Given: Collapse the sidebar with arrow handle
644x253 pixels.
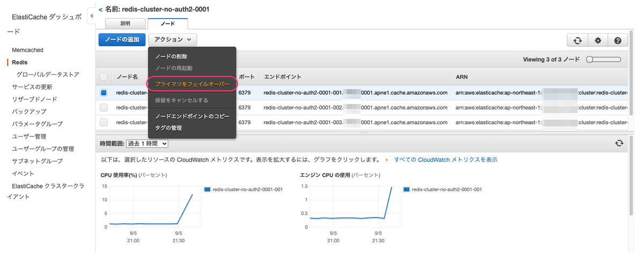Looking at the screenshot, I should point(92,17).
